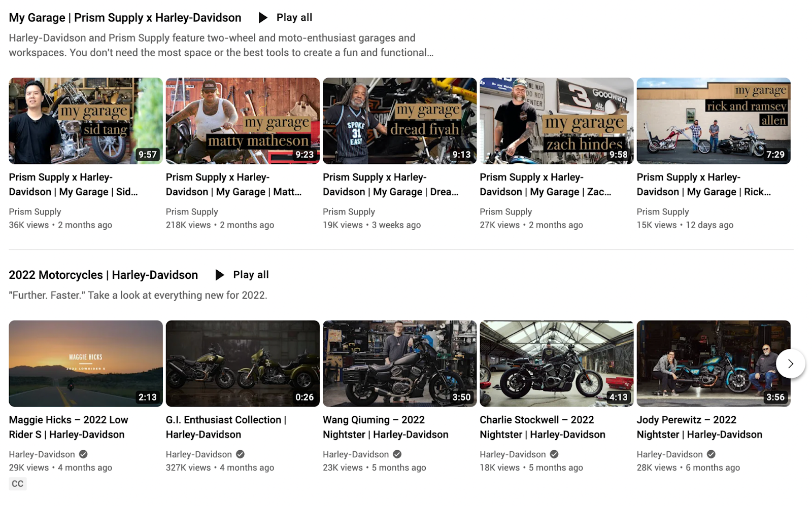Image resolution: width=812 pixels, height=506 pixels.
Task: Open the Dread Fiyah my garage thumbnail
Action: [x=399, y=121]
